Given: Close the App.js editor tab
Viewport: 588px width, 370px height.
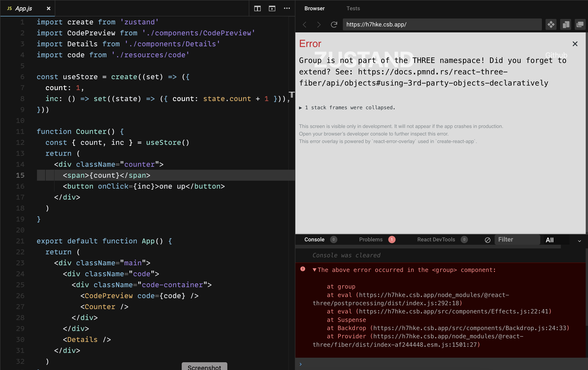Looking at the screenshot, I should 49,8.
